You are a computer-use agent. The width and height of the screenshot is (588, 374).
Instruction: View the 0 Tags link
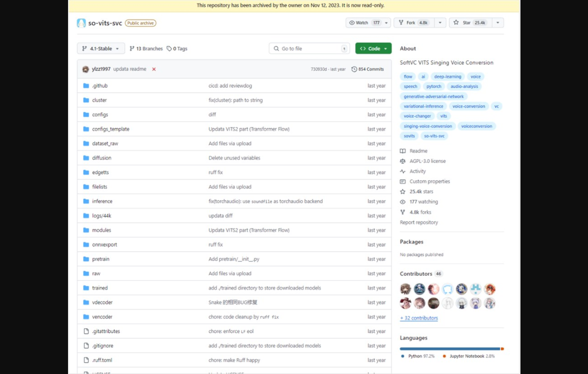(177, 48)
